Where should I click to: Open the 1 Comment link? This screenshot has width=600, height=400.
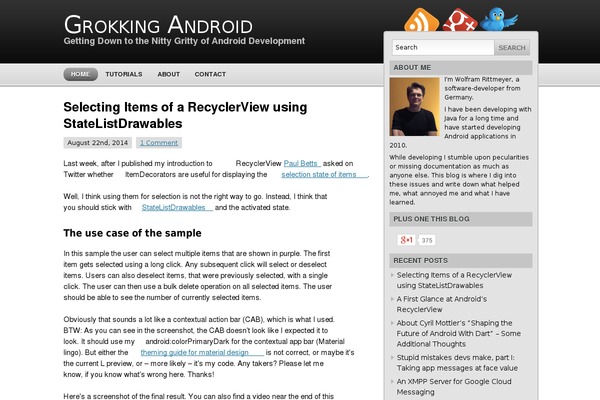[159, 143]
